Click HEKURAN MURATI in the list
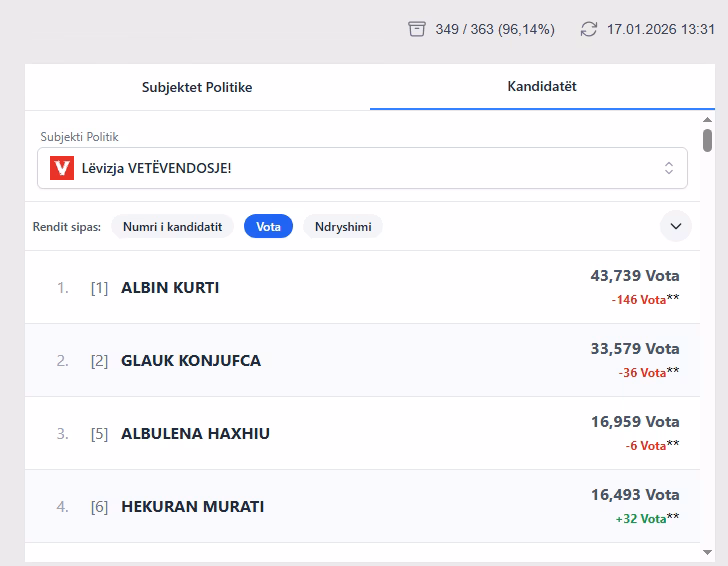Image resolution: width=728 pixels, height=566 pixels. (x=192, y=507)
